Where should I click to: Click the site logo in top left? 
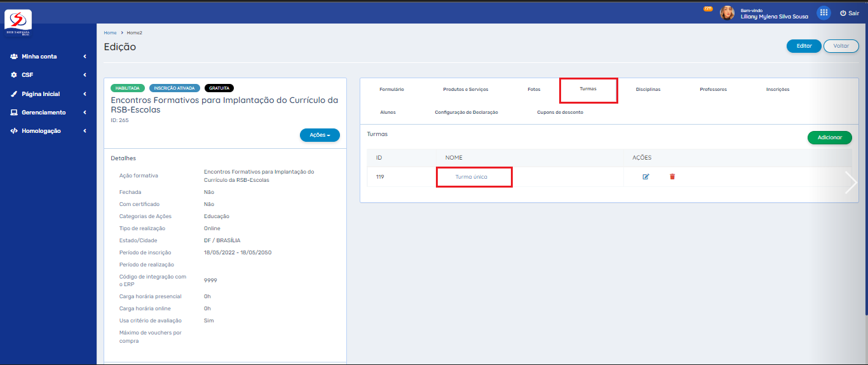(18, 22)
